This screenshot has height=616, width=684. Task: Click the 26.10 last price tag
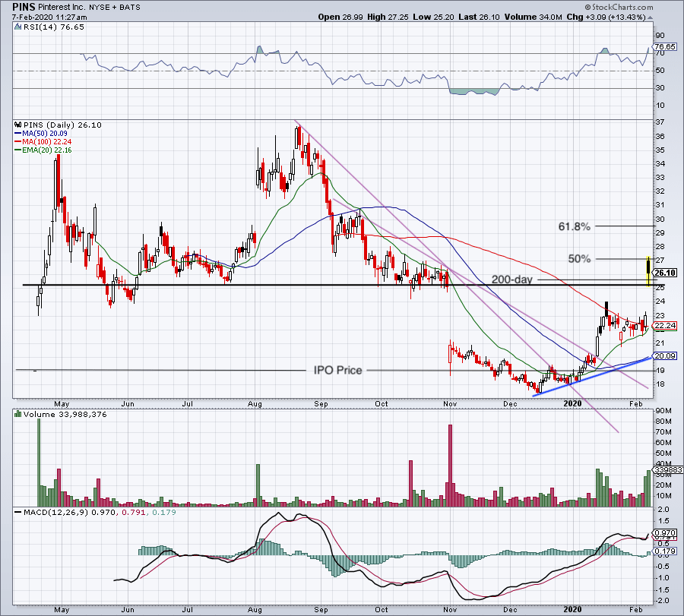click(x=665, y=273)
